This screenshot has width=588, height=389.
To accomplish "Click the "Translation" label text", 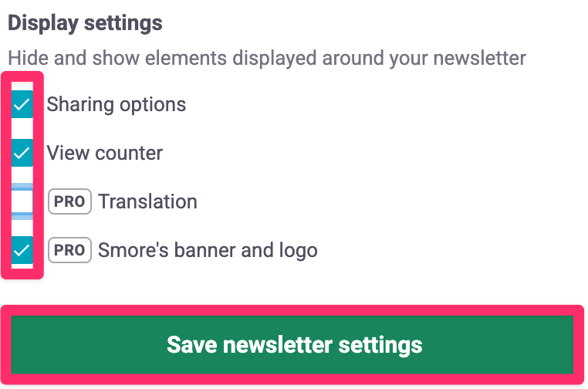I will point(148,201).
